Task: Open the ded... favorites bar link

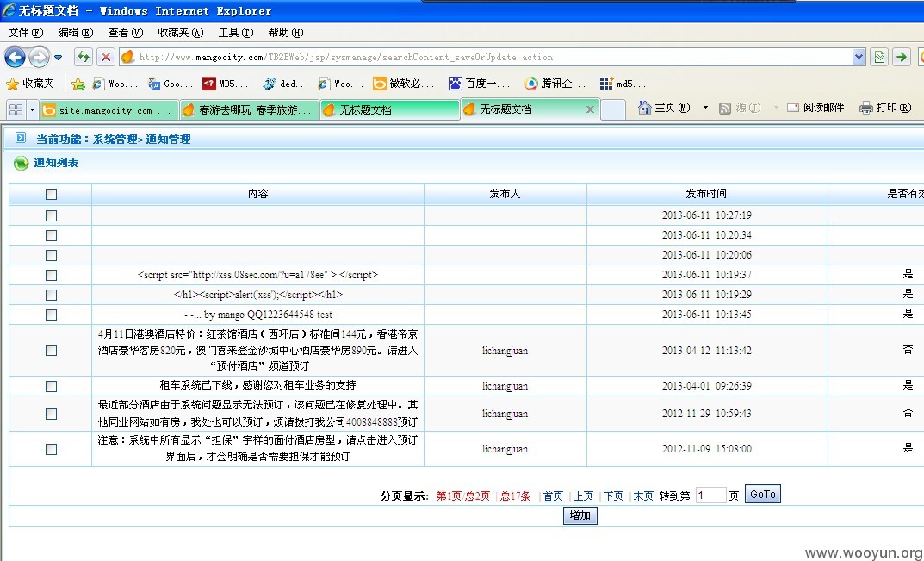Action: 286,84
